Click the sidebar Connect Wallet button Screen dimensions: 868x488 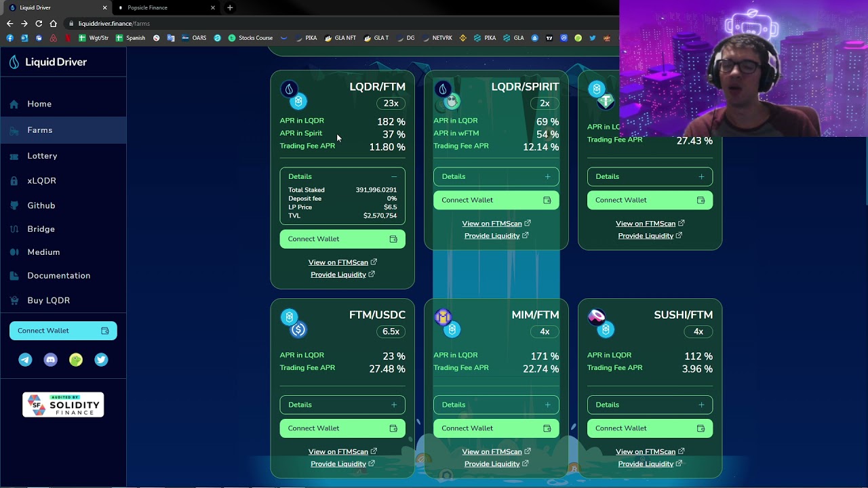point(63,331)
